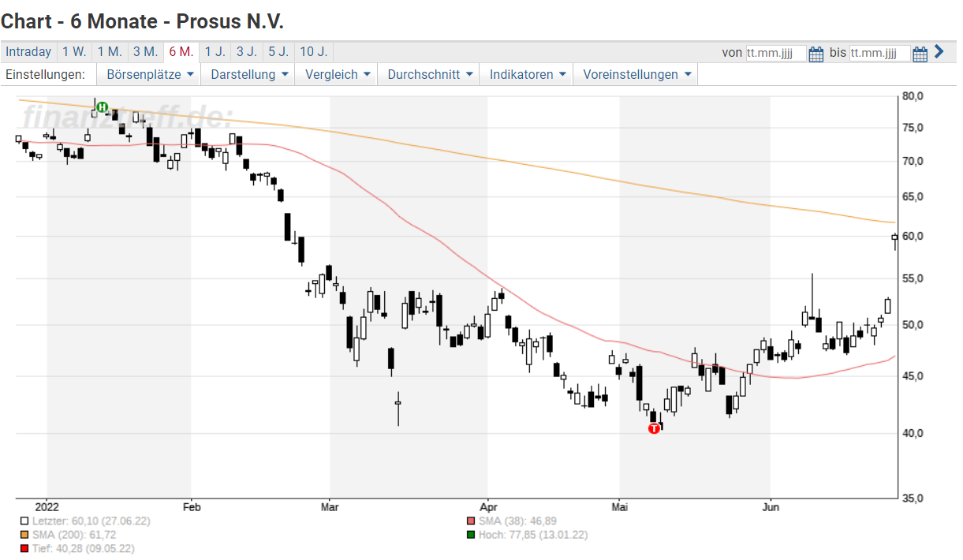This screenshot has width=963, height=560.
Task: Select the 10 J. timeframe tab
Action: coord(313,52)
